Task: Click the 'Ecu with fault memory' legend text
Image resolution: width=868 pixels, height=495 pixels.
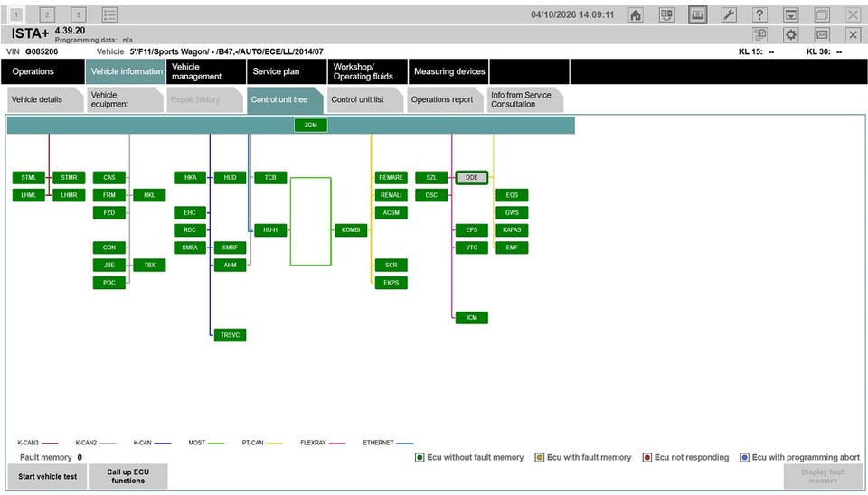Action: point(589,457)
